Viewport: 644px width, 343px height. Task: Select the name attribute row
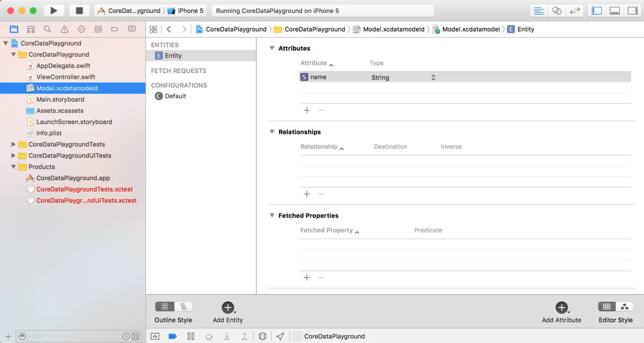tap(465, 77)
